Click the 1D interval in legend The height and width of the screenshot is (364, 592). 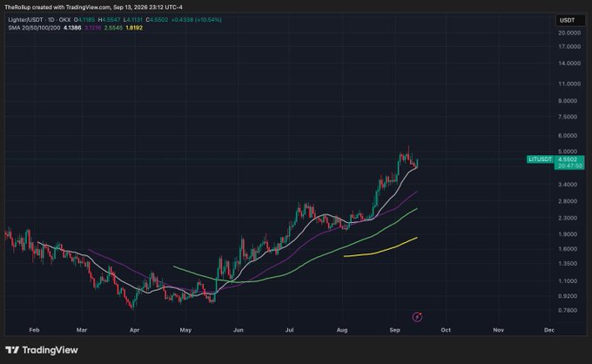51,20
